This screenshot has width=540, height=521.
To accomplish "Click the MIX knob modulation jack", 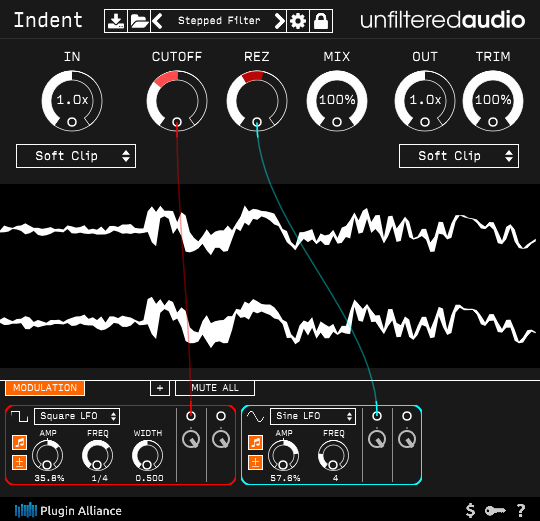I will 337,122.
